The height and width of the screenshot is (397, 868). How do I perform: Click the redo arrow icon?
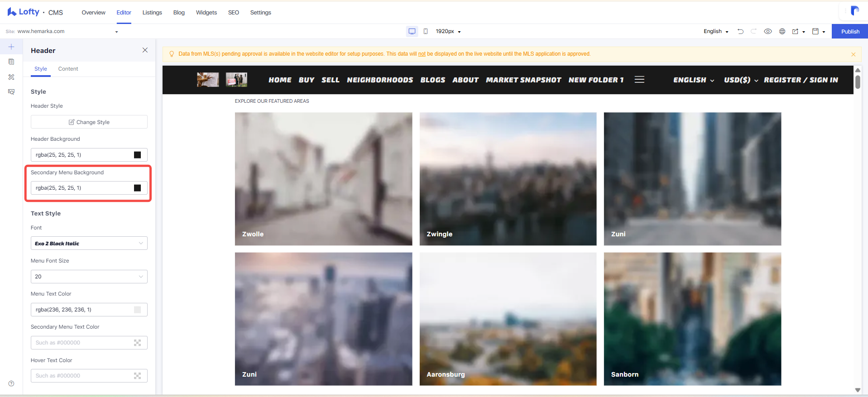pos(754,31)
